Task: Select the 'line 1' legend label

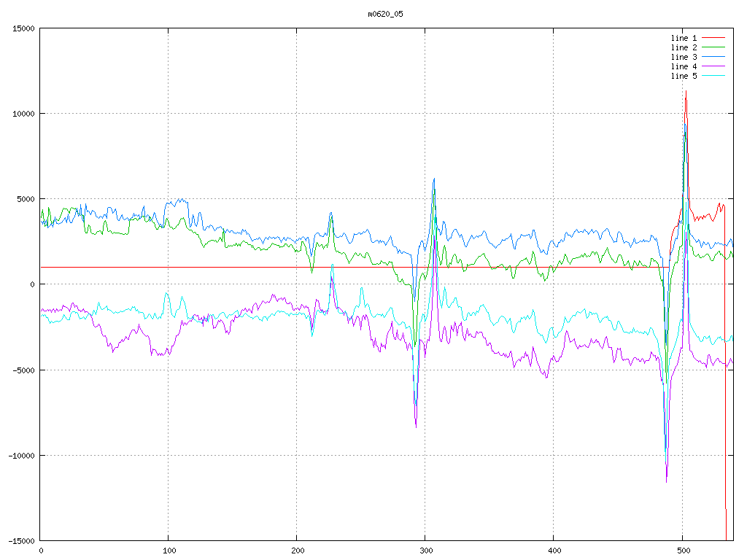Action: 684,38
